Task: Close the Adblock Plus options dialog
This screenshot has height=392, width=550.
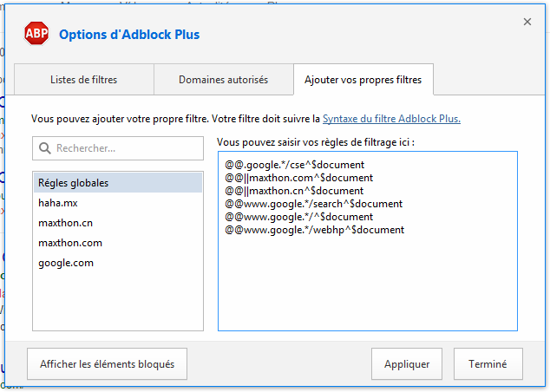Action: pyautogui.click(x=527, y=22)
